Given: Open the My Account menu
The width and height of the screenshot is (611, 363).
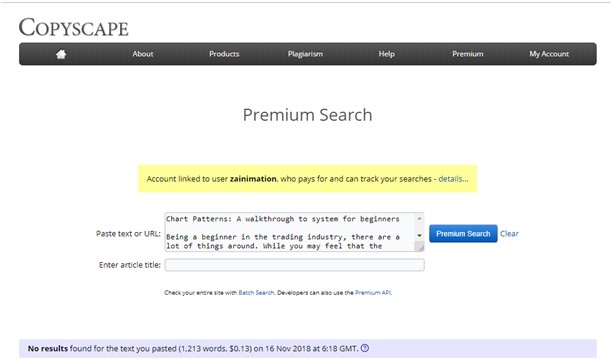Looking at the screenshot, I should point(549,54).
